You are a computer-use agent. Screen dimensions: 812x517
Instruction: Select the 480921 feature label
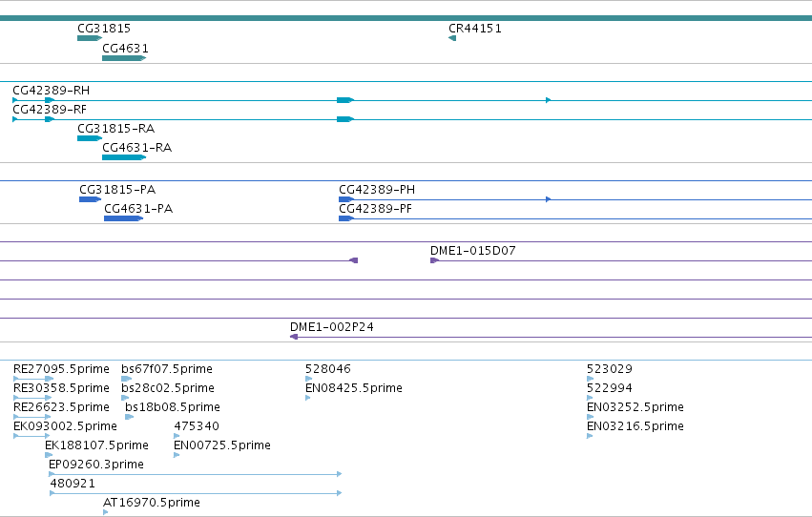[73, 484]
